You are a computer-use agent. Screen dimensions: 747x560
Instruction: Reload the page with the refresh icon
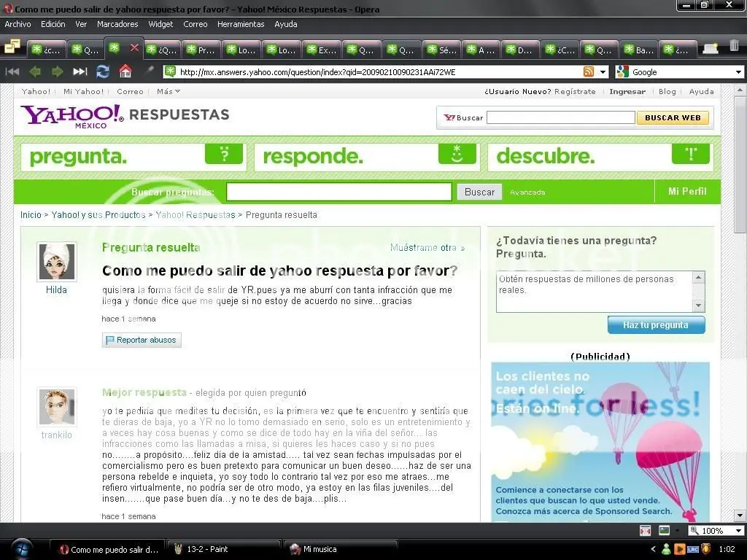pos(103,71)
